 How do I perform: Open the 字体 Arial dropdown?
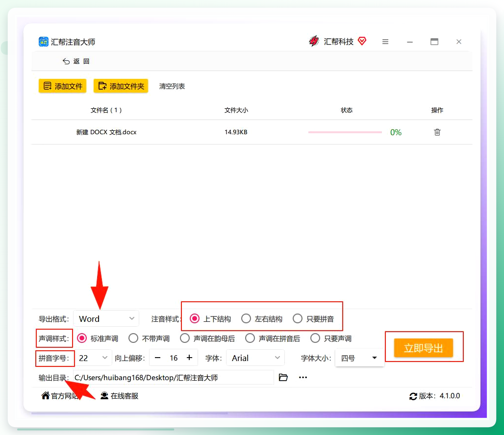point(255,358)
